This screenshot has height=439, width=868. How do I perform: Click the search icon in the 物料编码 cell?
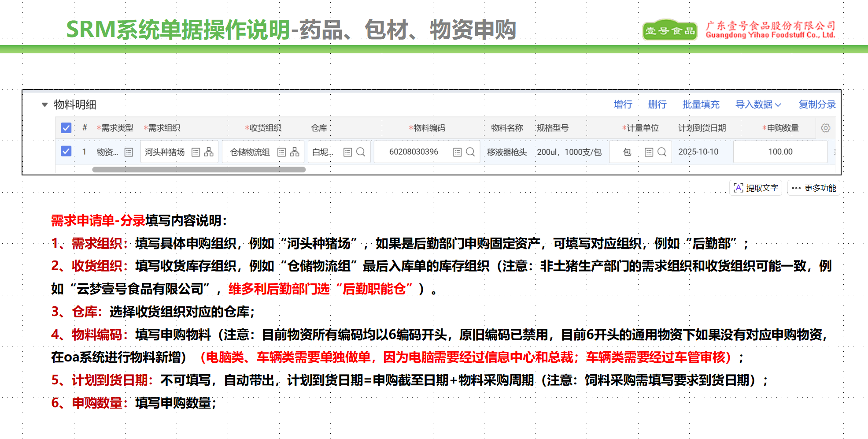(470, 152)
